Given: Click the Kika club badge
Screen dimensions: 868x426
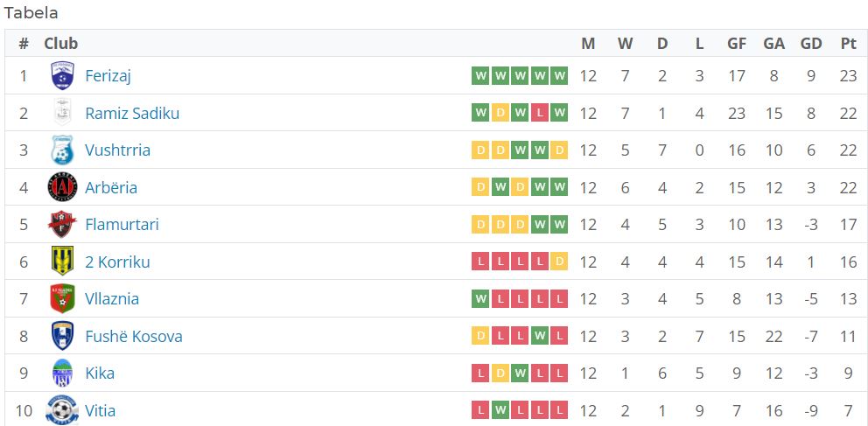Looking at the screenshot, I should (62, 373).
